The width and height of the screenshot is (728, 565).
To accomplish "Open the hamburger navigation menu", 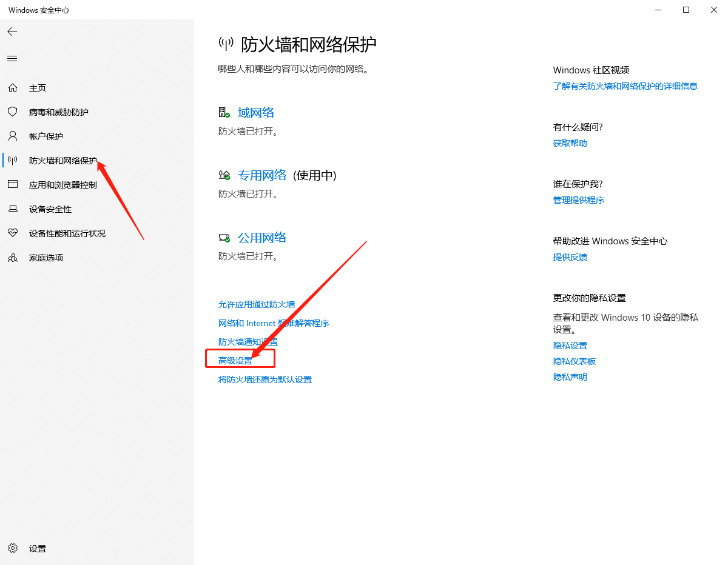I will 12,59.
